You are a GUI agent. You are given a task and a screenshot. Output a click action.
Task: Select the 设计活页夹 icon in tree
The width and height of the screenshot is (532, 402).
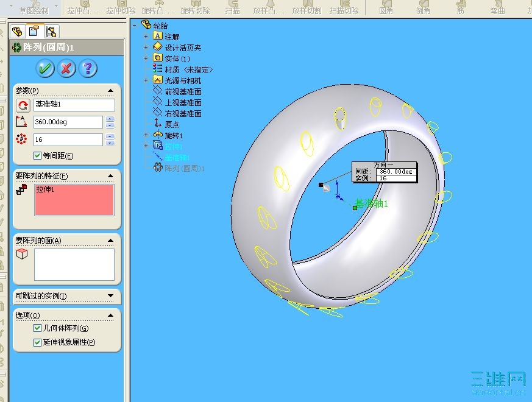[157, 46]
